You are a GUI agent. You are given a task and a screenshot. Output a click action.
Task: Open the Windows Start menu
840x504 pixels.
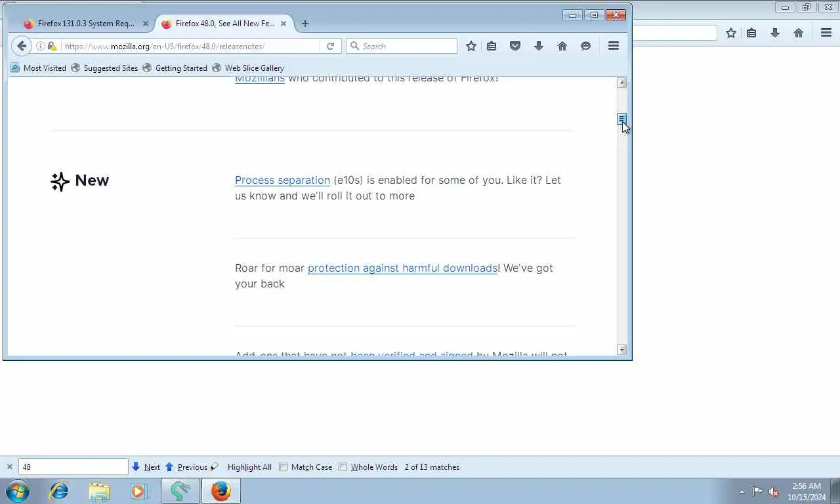[x=18, y=491]
